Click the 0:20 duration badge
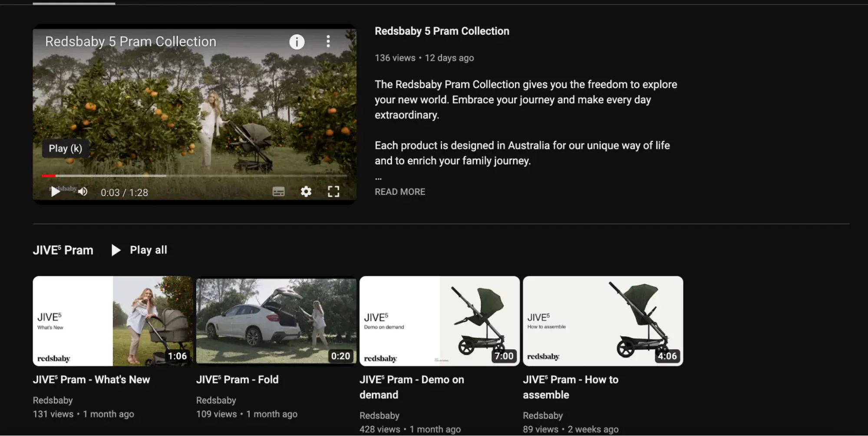Viewport: 868px width, 436px height. tap(340, 356)
